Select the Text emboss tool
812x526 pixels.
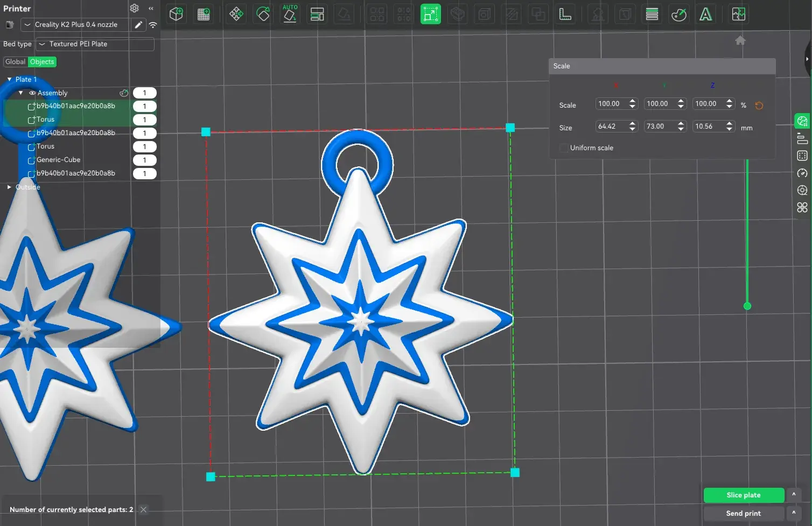tap(705, 14)
